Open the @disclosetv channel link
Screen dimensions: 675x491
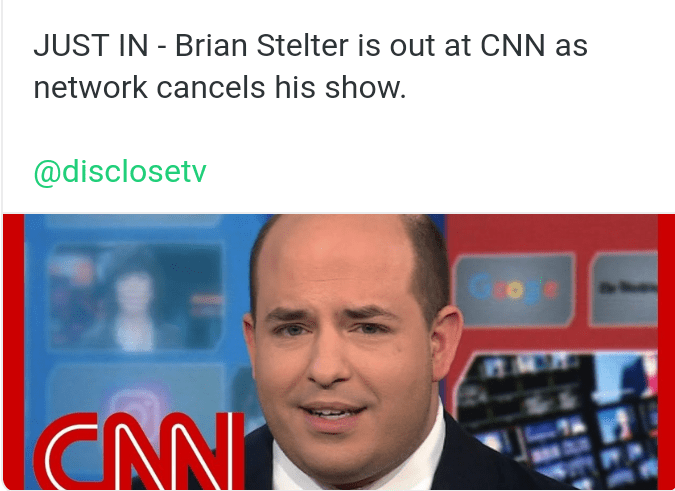point(120,172)
